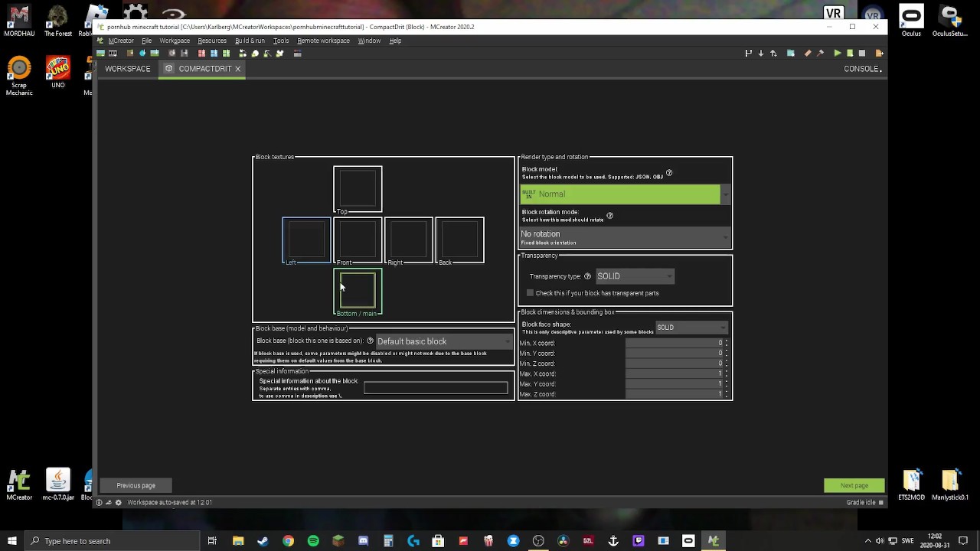The image size is (980, 551).
Task: Click the Previous page button
Action: click(x=136, y=485)
